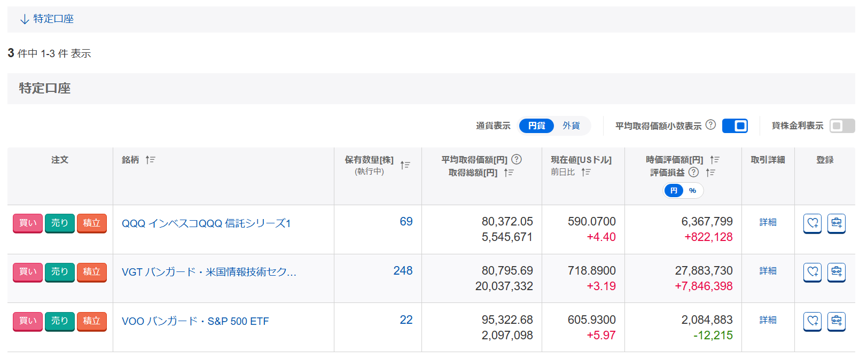Image resolution: width=868 pixels, height=358 pixels.
Task: Sort by stock name (銘柄) sort icon
Action: click(x=150, y=160)
